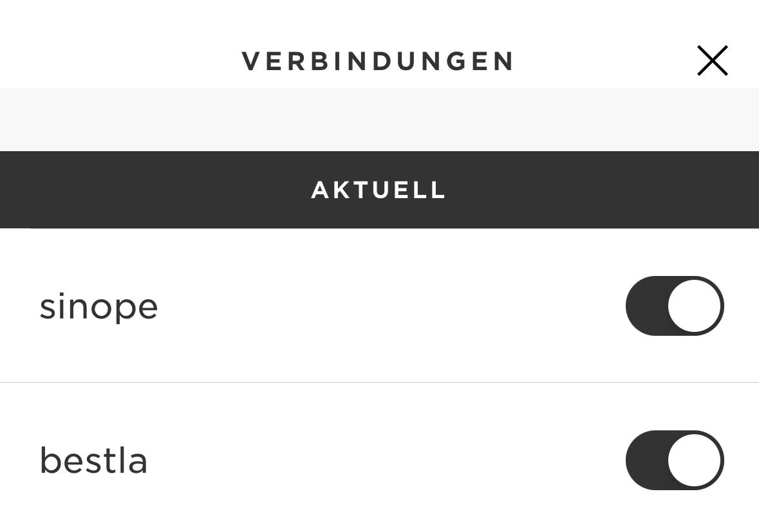Select the sinope connection name
Screen dimensions: 759x532
(98, 307)
